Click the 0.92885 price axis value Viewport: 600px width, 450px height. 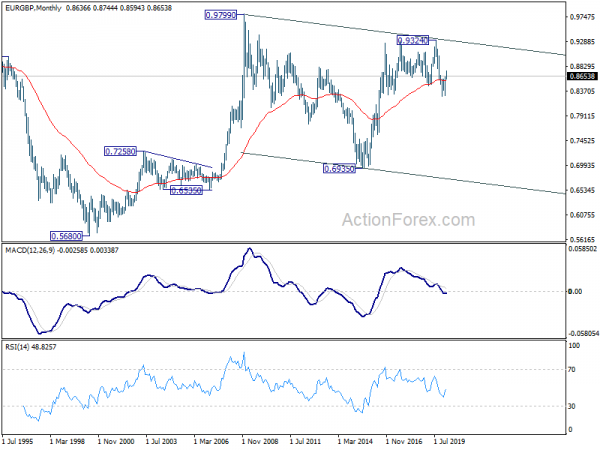click(582, 41)
